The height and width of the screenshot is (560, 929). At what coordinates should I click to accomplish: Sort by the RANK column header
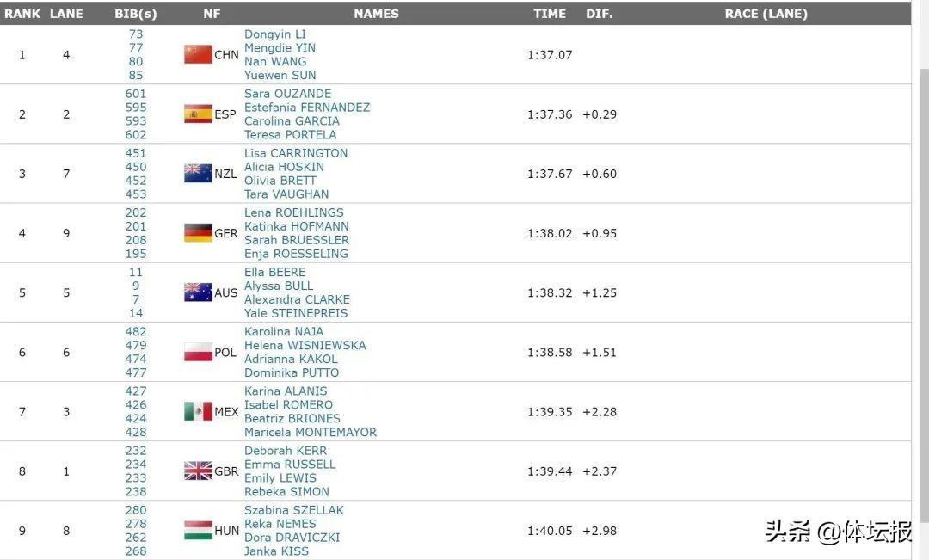click(x=22, y=14)
